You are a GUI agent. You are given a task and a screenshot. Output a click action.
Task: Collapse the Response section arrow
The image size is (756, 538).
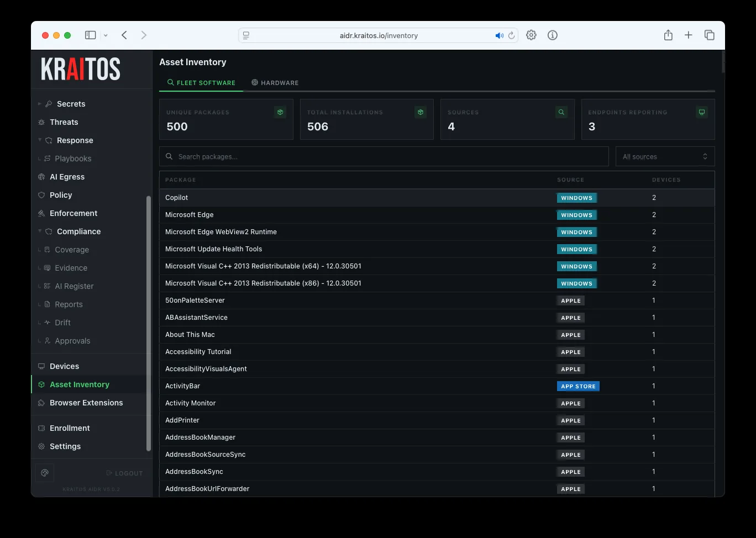40,140
